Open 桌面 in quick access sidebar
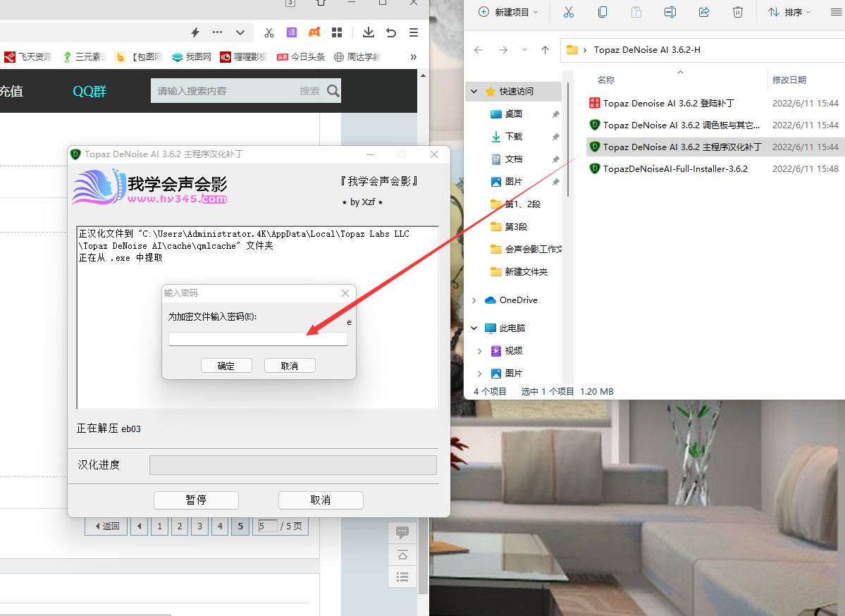The image size is (845, 616). click(514, 114)
